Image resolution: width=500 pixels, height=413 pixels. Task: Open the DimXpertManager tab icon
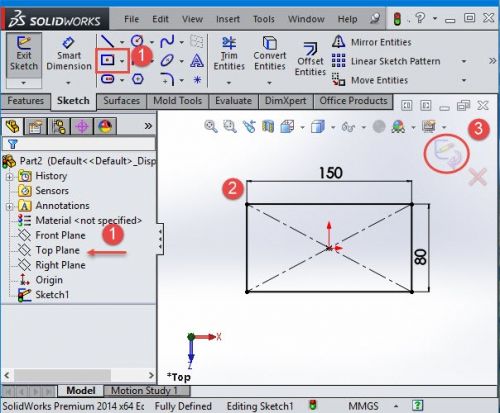82,127
